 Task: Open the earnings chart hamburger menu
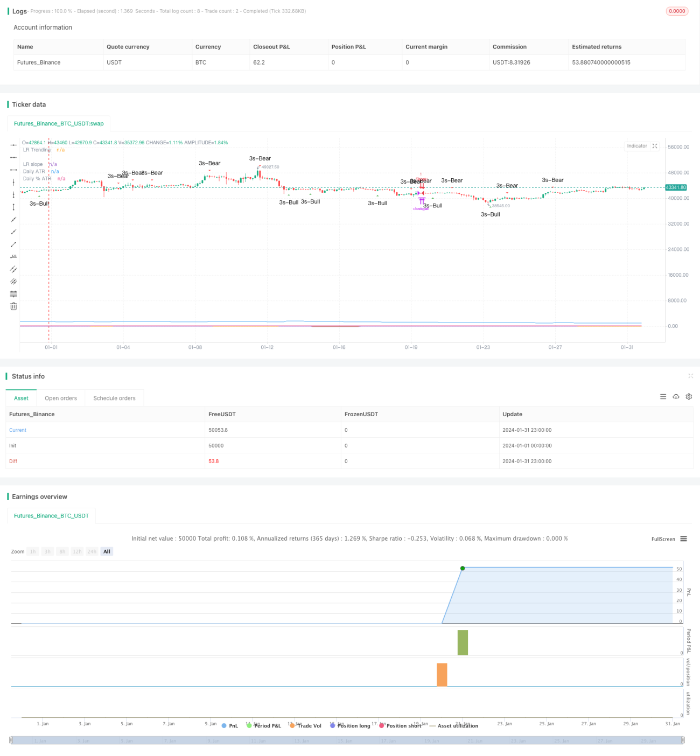(683, 539)
